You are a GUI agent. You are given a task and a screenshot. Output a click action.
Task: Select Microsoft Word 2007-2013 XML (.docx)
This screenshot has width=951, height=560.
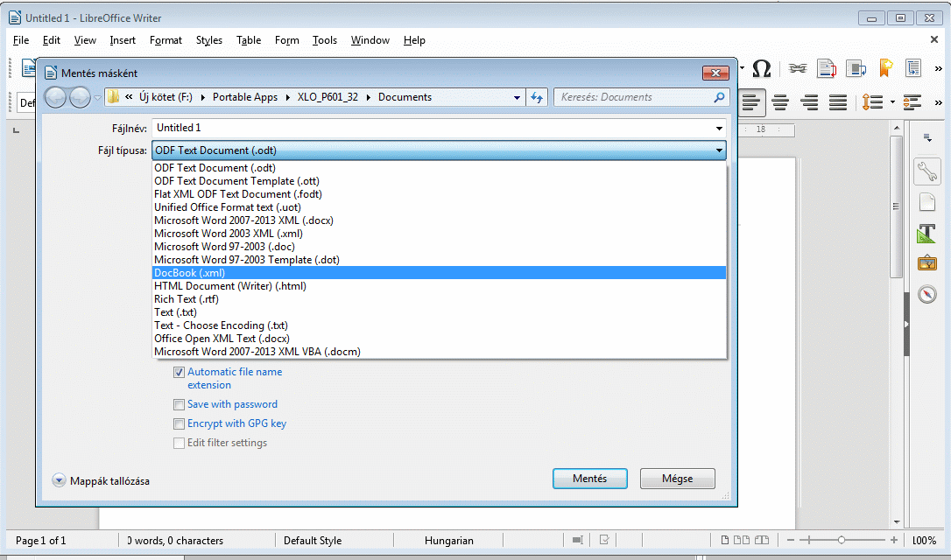tap(439, 220)
